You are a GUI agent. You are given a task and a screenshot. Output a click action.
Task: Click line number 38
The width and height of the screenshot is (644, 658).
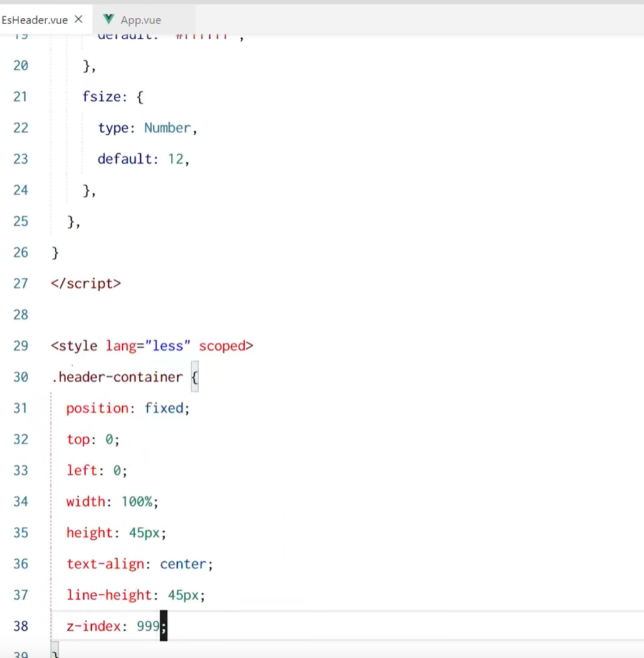[x=21, y=626]
